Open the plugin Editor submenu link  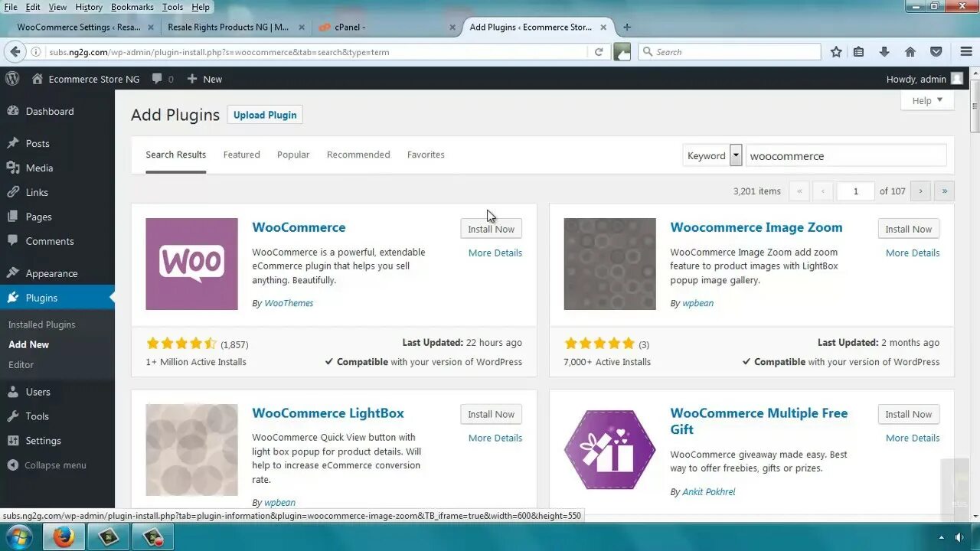pos(21,365)
